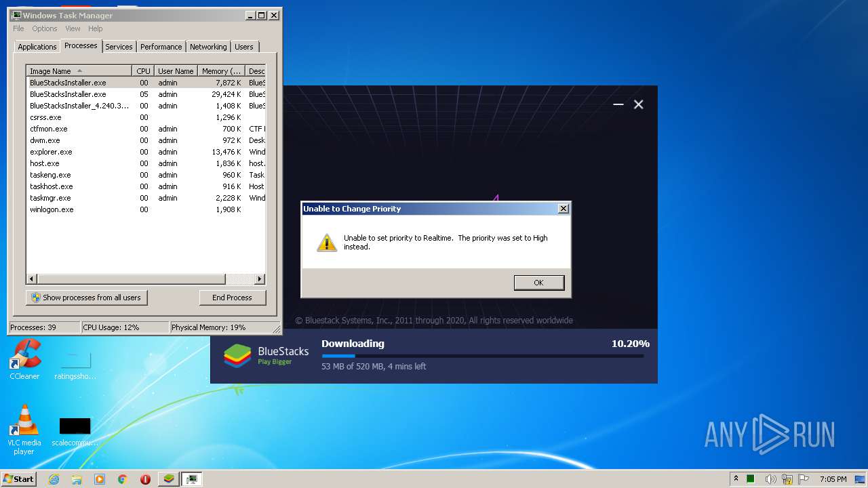This screenshot has width=868, height=488.
Task: Select the dwm.exe process
Action: (146, 140)
